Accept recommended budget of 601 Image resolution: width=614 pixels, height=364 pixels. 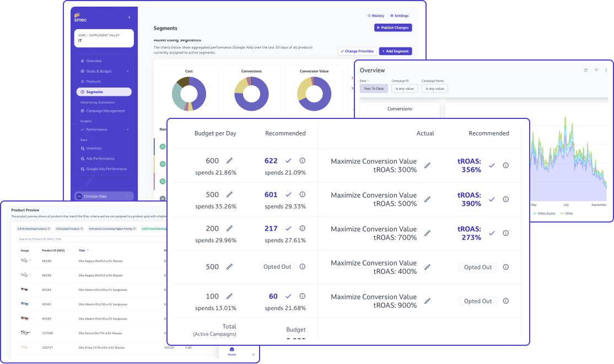[x=288, y=194]
